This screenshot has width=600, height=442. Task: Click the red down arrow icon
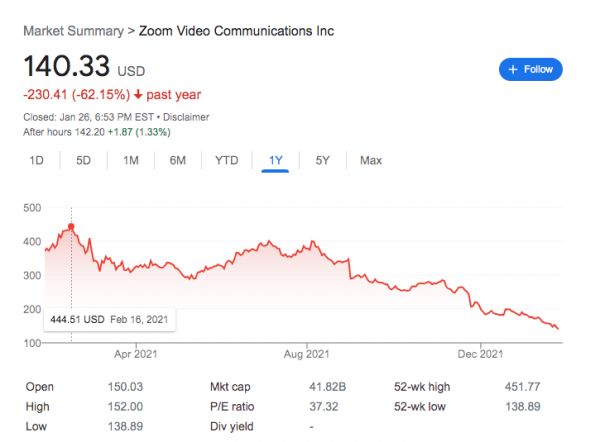coord(137,95)
